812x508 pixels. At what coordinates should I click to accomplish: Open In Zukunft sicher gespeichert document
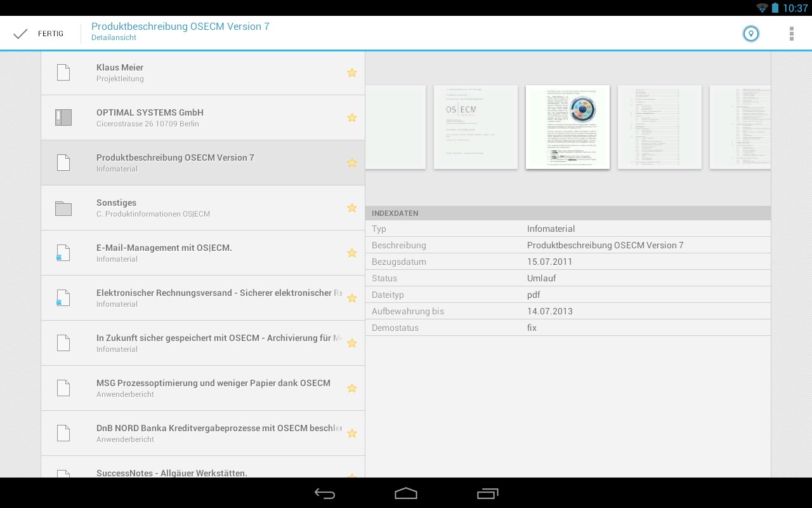(x=203, y=344)
